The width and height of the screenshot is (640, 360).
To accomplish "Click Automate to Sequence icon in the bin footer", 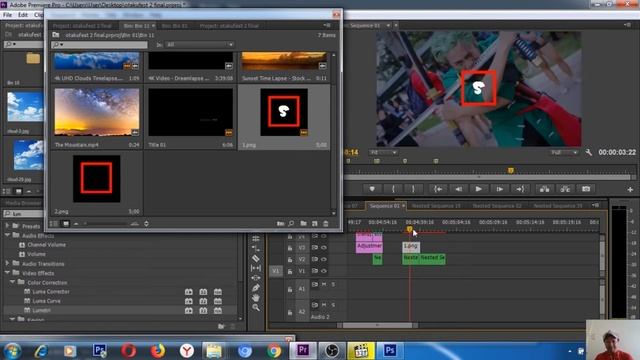I will point(280,224).
